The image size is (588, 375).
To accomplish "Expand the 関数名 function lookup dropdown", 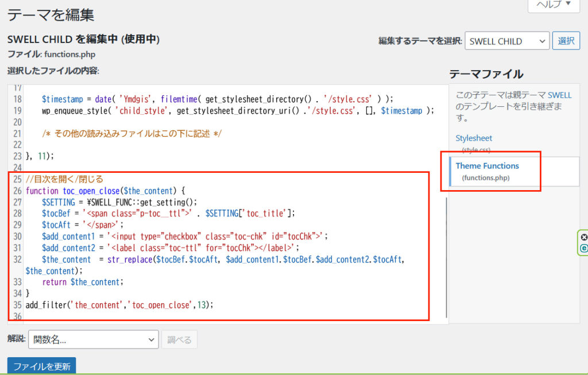I will pyautogui.click(x=94, y=339).
